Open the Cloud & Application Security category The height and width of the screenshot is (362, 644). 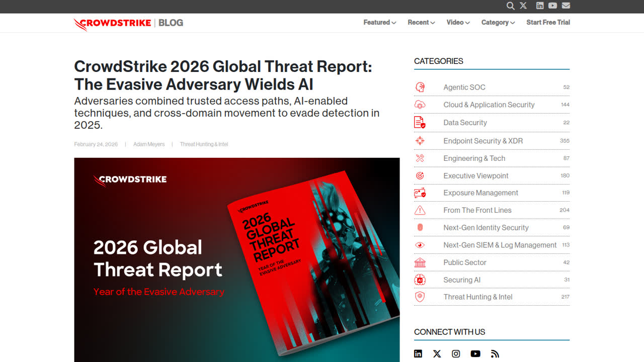coord(489,105)
